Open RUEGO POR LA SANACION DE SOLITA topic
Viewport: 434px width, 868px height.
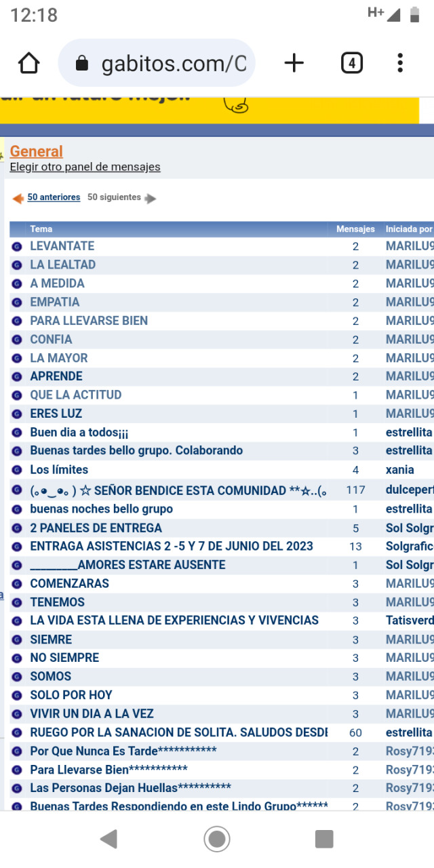[x=179, y=732]
